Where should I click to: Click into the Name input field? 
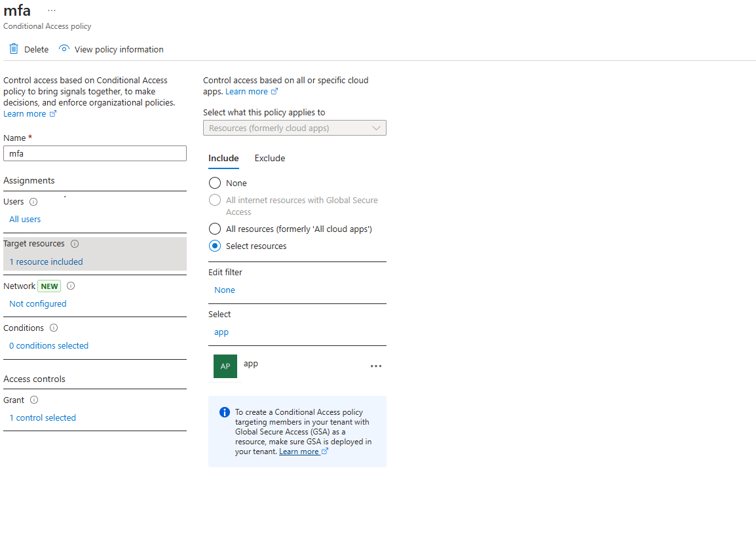click(x=95, y=153)
